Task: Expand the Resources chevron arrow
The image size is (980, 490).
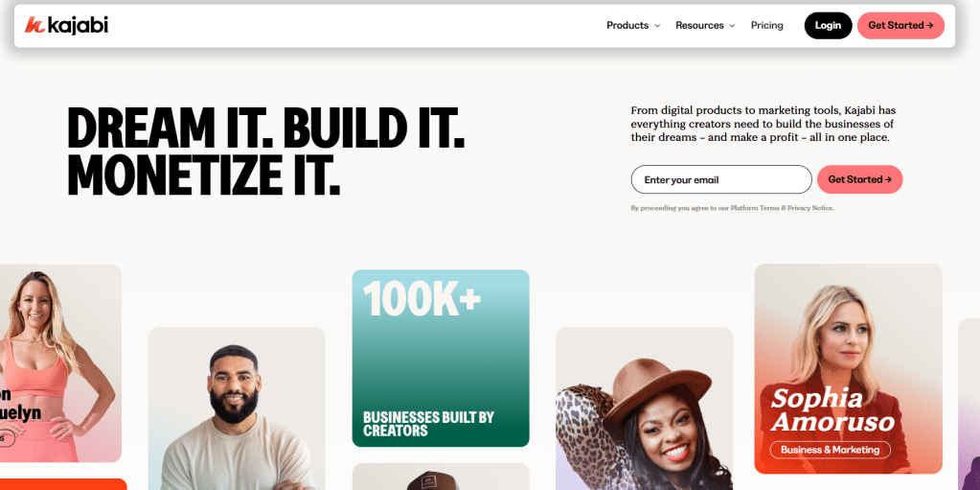Action: click(x=732, y=26)
